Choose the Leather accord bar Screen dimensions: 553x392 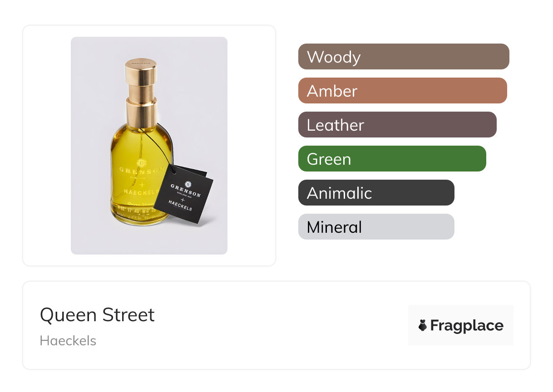pos(397,125)
